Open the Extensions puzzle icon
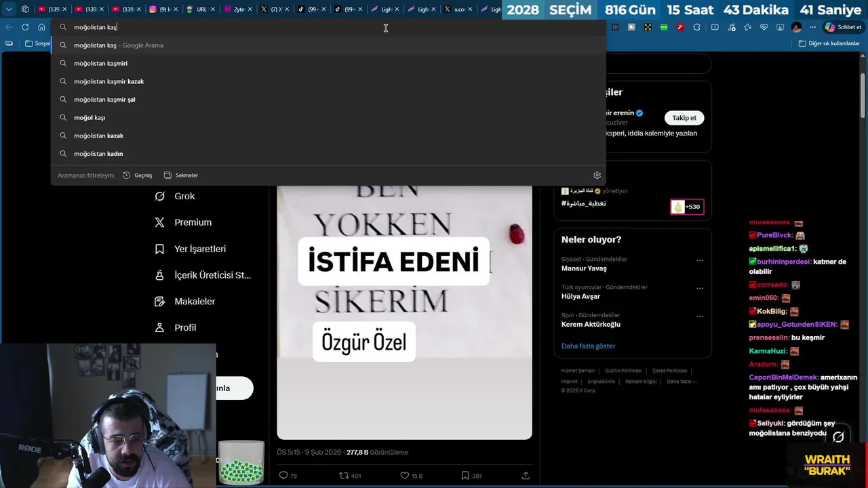The width and height of the screenshot is (868, 488). [x=696, y=27]
